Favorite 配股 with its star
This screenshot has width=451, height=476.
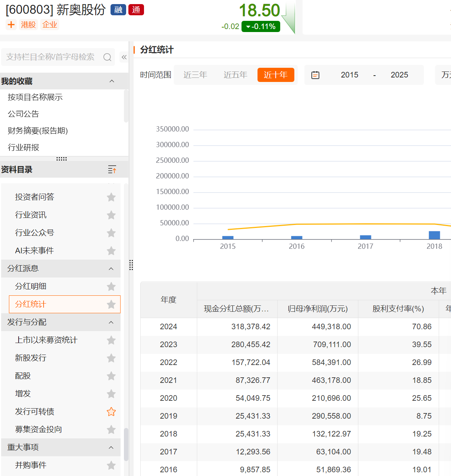coord(111,376)
